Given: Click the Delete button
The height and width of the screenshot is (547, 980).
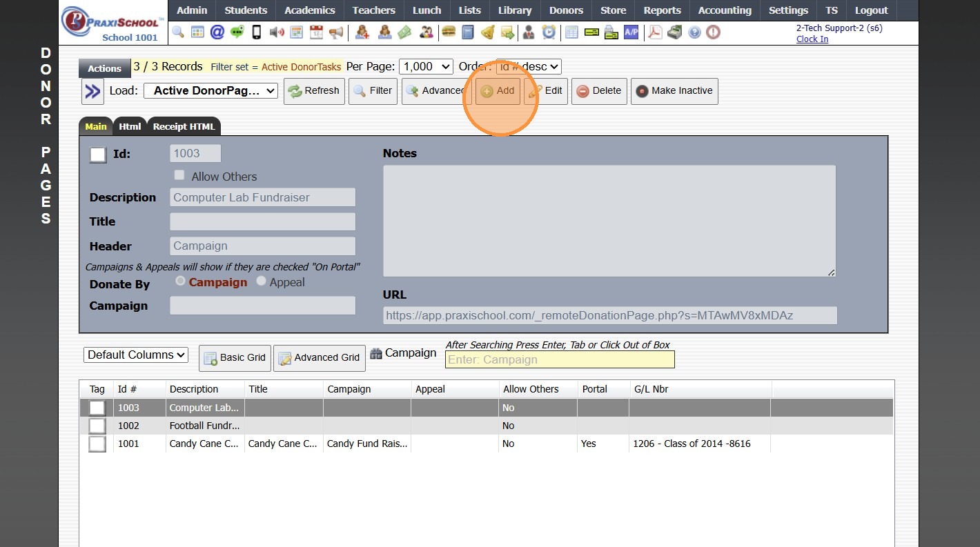Looking at the screenshot, I should (x=599, y=91).
